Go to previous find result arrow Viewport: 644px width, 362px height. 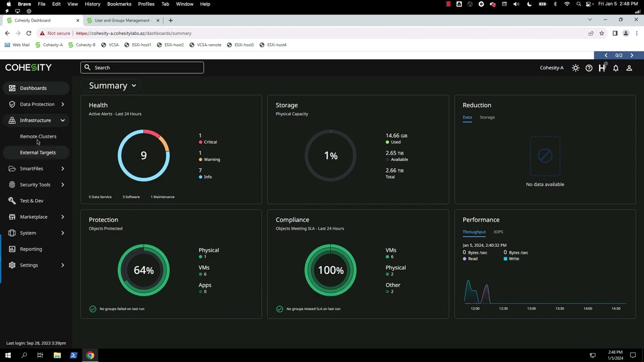tap(606, 55)
